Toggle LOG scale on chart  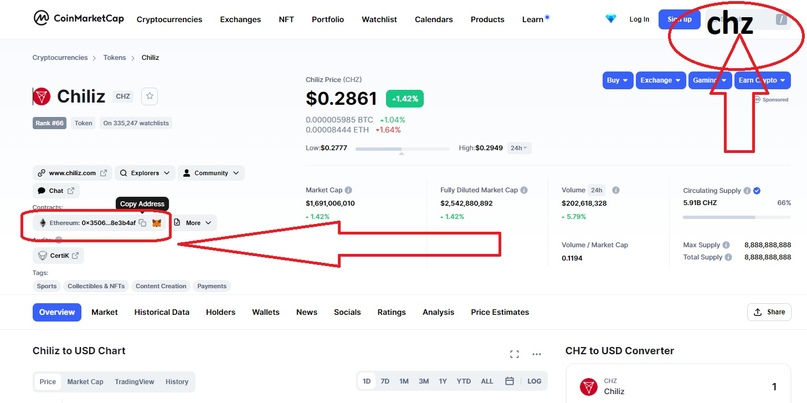pos(534,381)
